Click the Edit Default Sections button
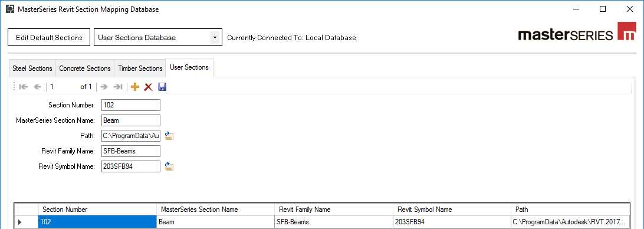Image resolution: width=644 pixels, height=229 pixels. pyautogui.click(x=50, y=37)
